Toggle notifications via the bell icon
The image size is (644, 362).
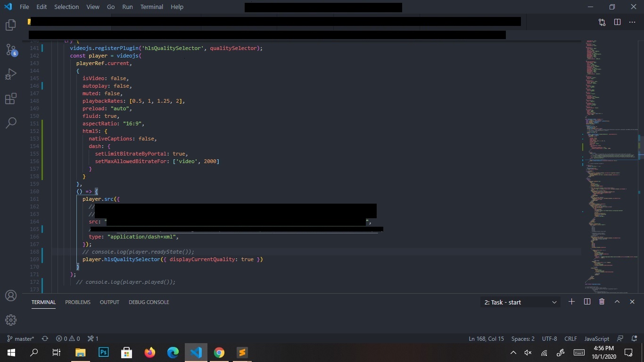point(634,338)
